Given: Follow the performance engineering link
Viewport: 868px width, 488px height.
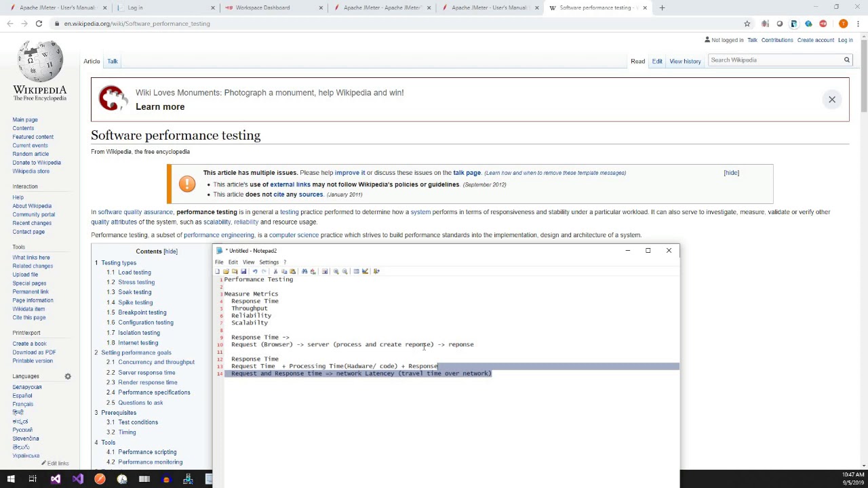Looking at the screenshot, I should [x=219, y=235].
